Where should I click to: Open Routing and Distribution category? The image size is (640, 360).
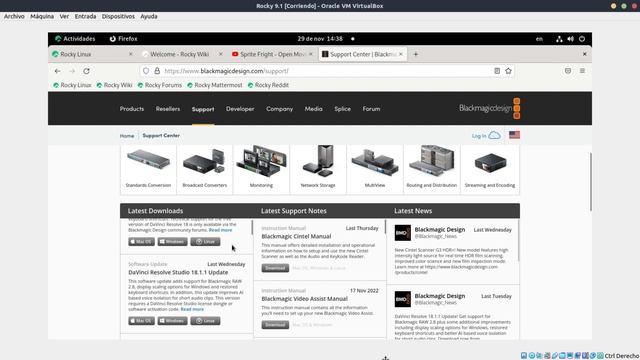pos(431,169)
